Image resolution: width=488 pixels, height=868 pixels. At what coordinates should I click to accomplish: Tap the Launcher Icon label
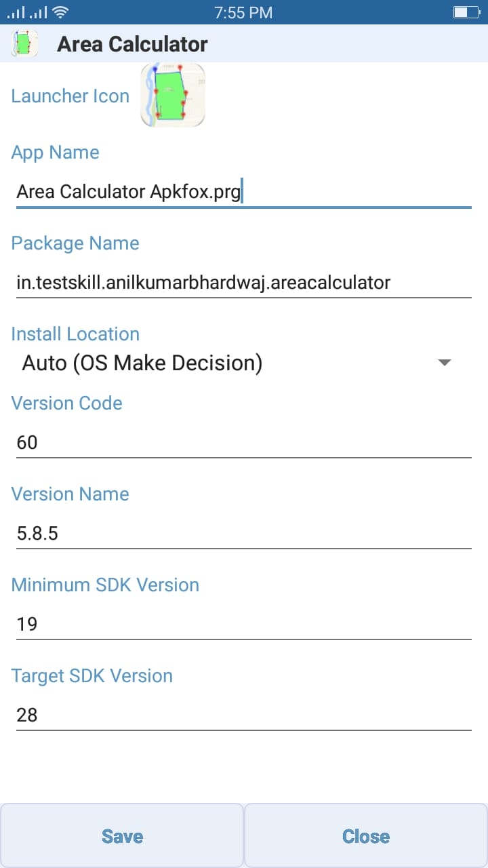[x=70, y=96]
